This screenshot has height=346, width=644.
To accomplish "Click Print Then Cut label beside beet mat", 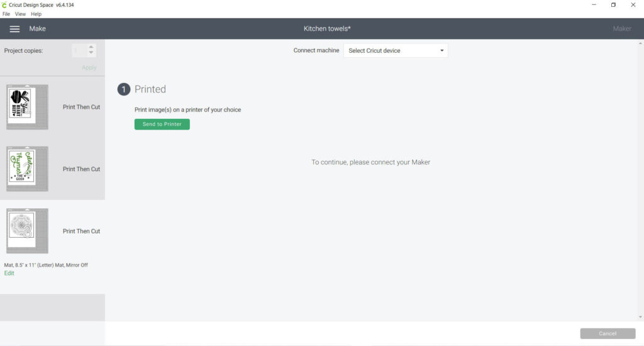I will pos(81,107).
